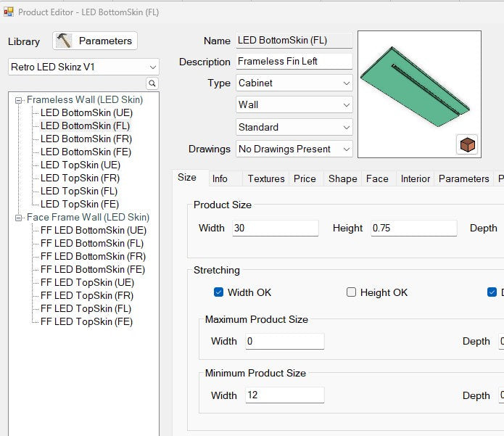Collapse the Frameless Wall (LED Skin) group

[19, 100]
